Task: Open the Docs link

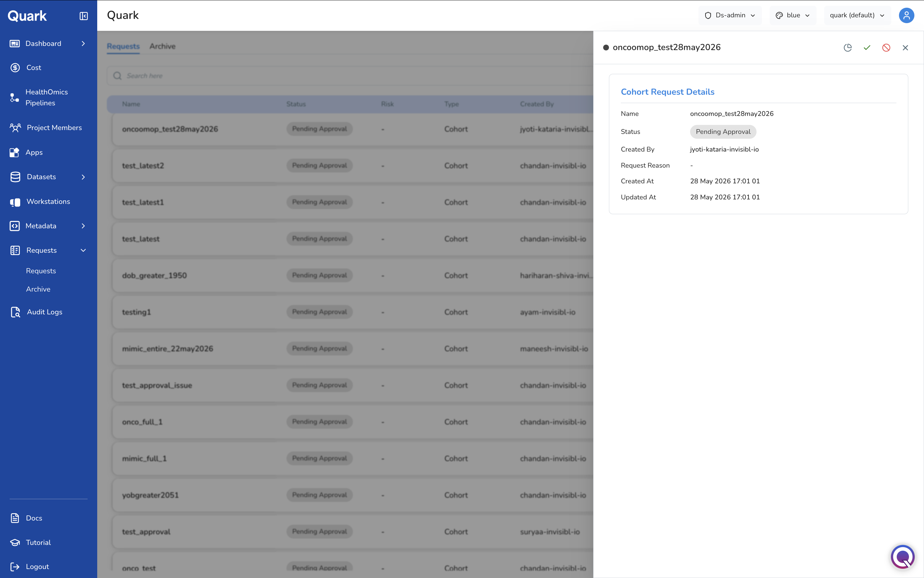Action: pos(34,518)
